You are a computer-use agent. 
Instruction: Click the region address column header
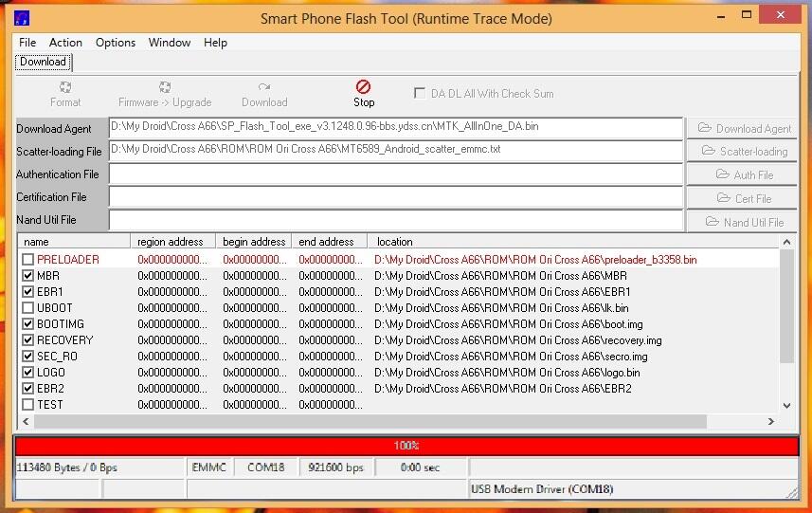[x=173, y=242]
